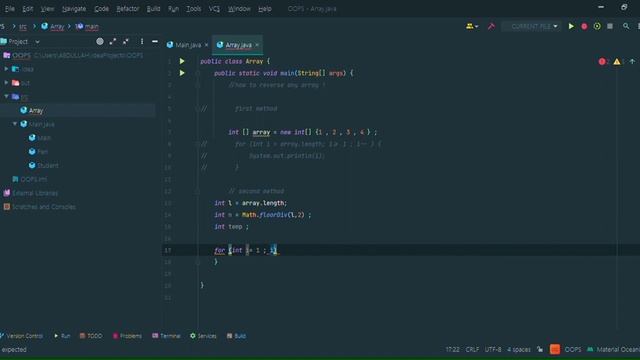
Task: Click the main breadcrumb in navigation bar
Action: pyautogui.click(x=91, y=27)
